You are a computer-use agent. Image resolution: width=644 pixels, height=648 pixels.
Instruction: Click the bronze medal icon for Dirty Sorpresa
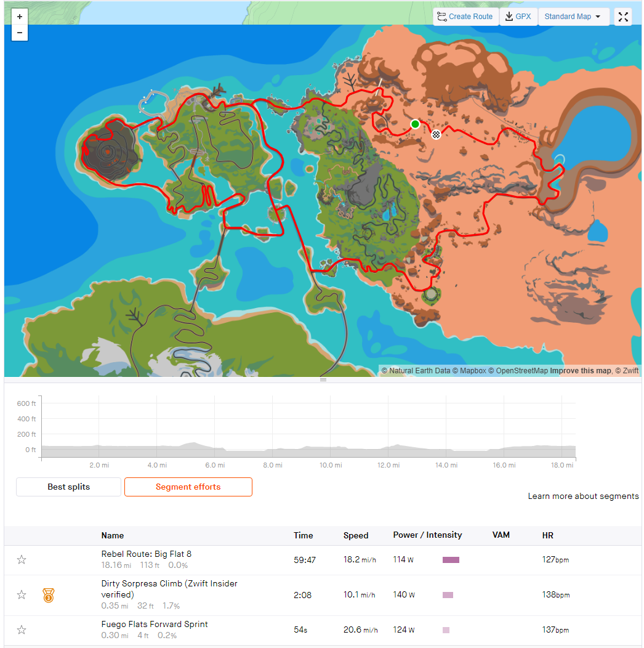(49, 595)
